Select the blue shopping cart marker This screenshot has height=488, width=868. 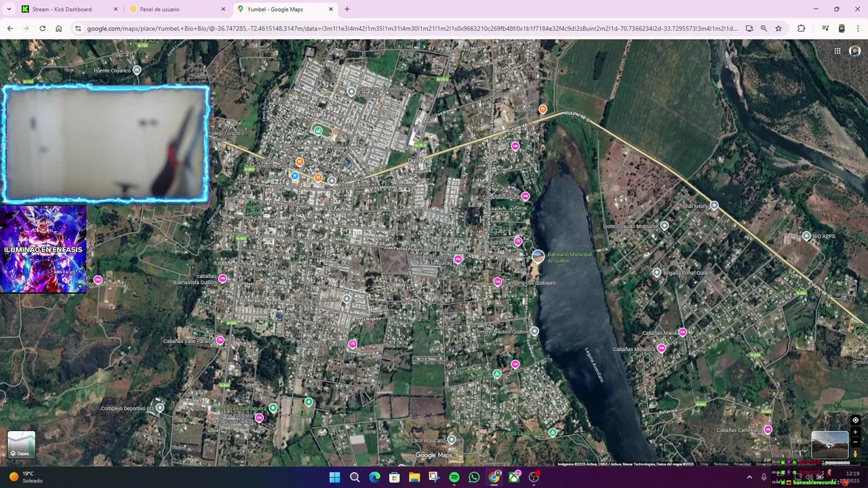coord(294,176)
